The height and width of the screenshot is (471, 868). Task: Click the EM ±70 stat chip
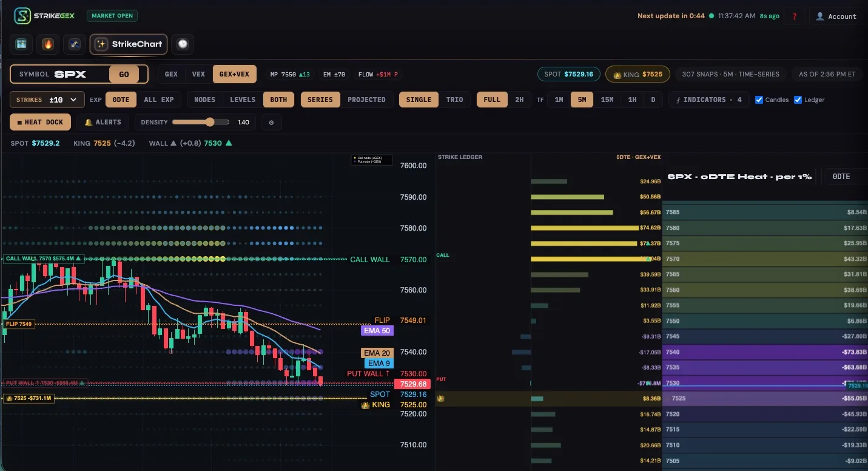click(x=334, y=74)
